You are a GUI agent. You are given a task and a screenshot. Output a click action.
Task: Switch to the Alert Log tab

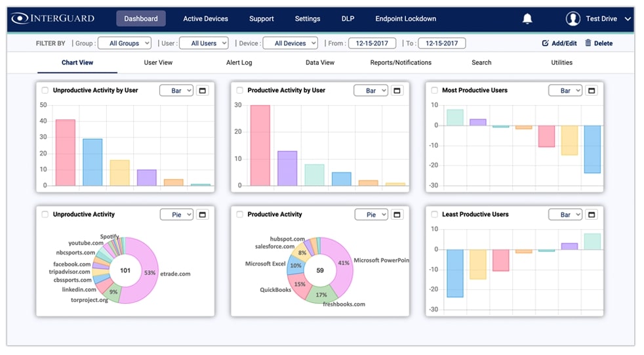(239, 62)
